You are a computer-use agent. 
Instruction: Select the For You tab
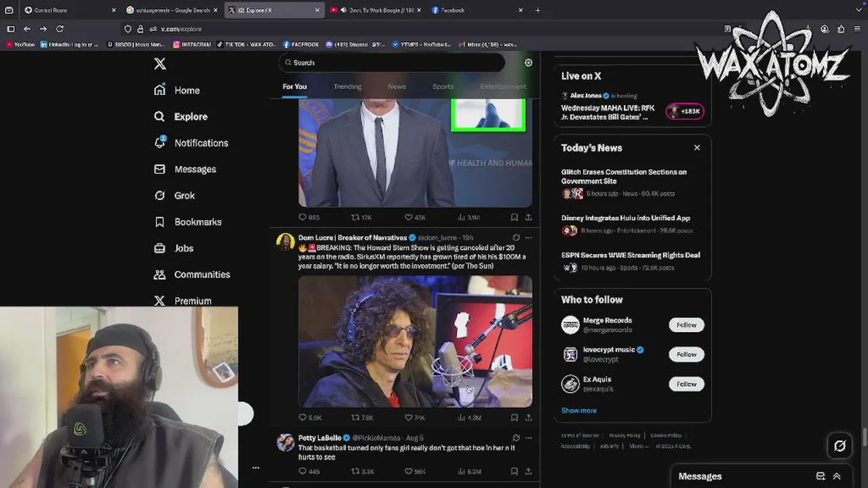click(294, 87)
